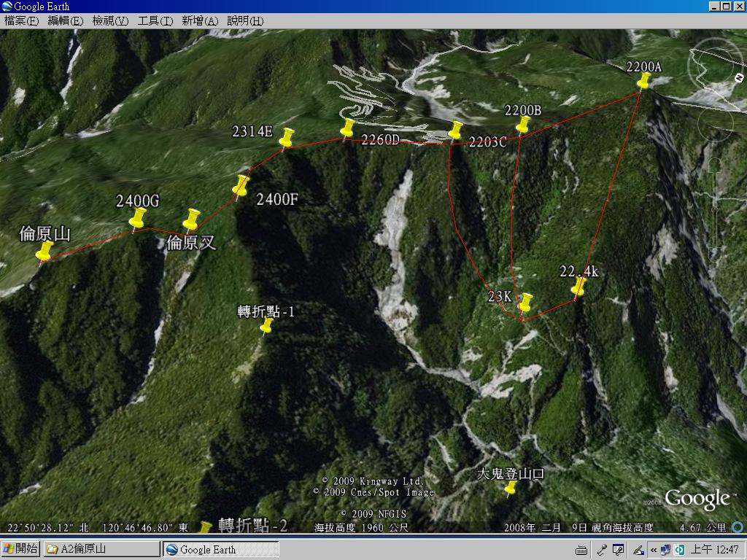This screenshot has width=747, height=560.
Task: Open the 新增(A) menu
Action: pos(200,20)
